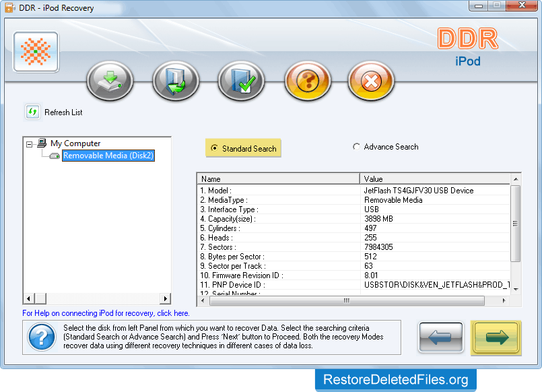The height and width of the screenshot is (392, 542).
Task: Click the '7. Sectors :' row name
Action: pos(218,247)
